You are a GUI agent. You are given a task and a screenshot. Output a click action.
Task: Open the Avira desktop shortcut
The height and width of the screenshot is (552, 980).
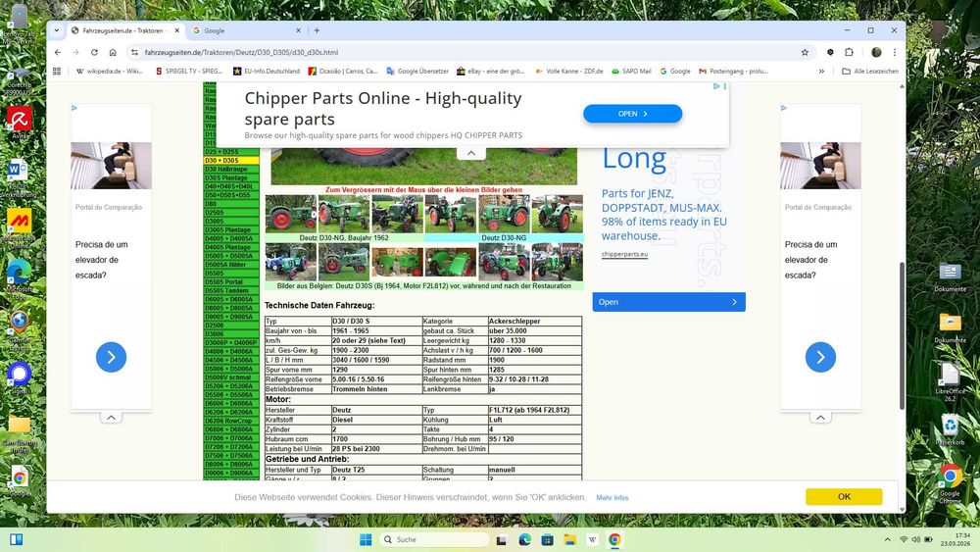point(20,123)
